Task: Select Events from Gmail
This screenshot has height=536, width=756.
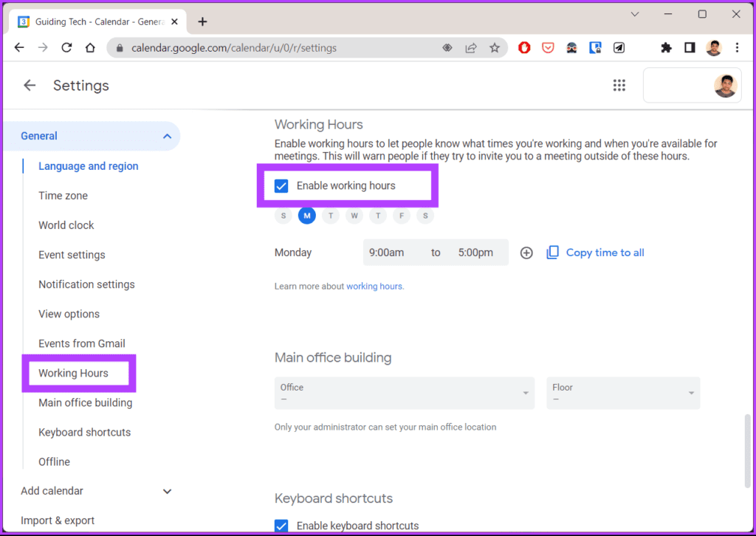Action: [x=82, y=344]
